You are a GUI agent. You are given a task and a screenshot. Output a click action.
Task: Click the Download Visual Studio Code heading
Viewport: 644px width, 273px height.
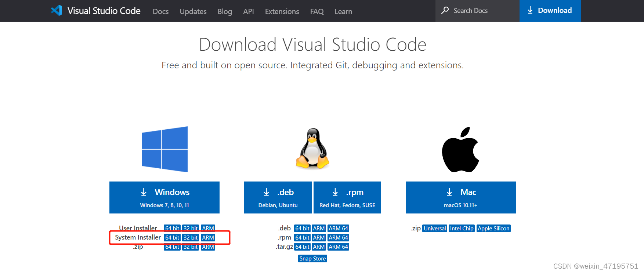point(312,44)
